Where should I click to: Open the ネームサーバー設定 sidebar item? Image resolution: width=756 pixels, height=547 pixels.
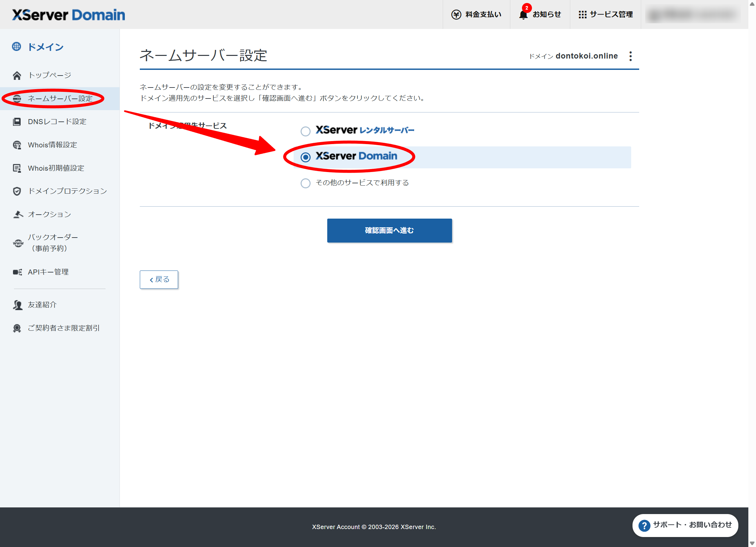coord(60,98)
